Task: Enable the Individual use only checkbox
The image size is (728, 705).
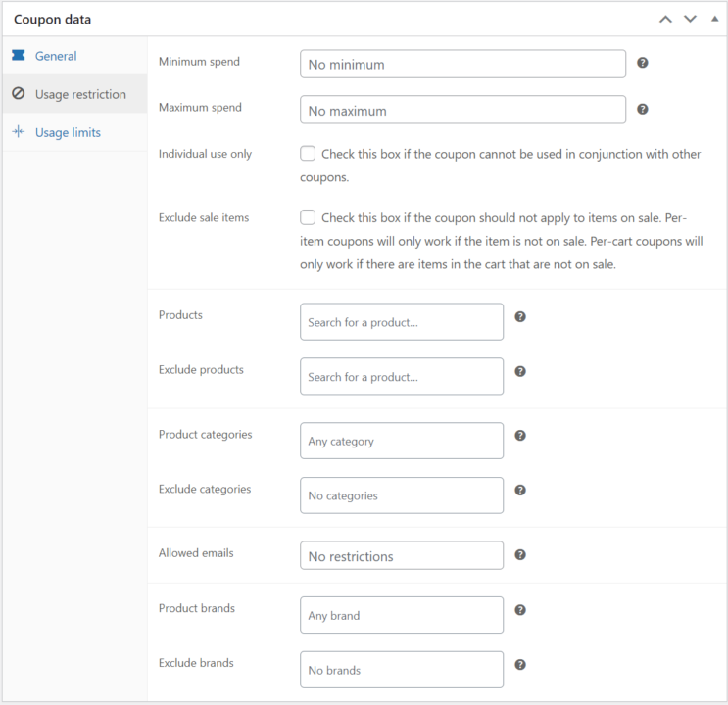Action: (x=308, y=154)
